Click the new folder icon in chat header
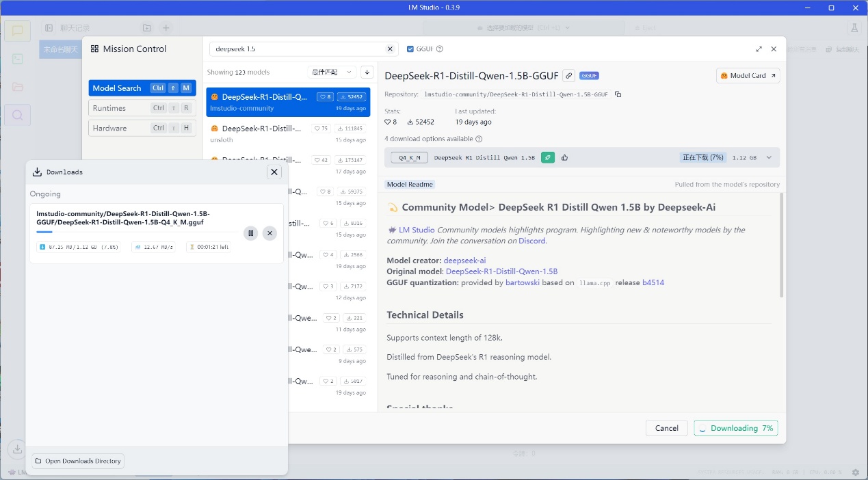Image resolution: width=868 pixels, height=480 pixels. click(146, 28)
